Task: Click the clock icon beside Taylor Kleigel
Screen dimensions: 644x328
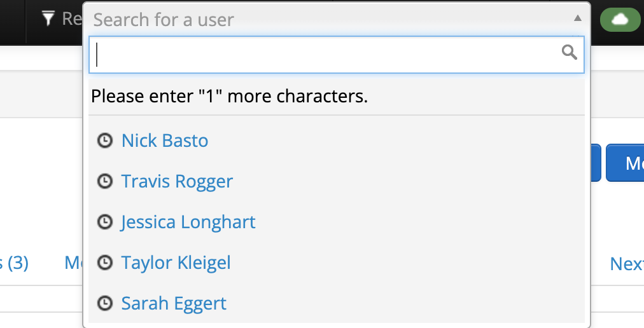Action: pos(105,263)
